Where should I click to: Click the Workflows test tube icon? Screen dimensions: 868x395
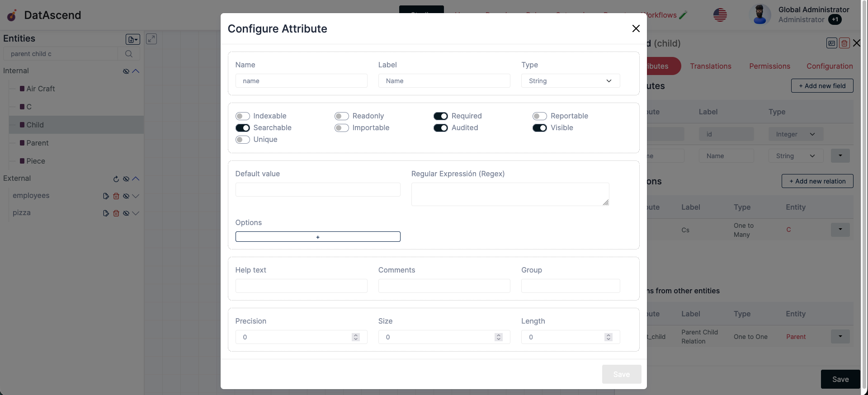coord(683,15)
